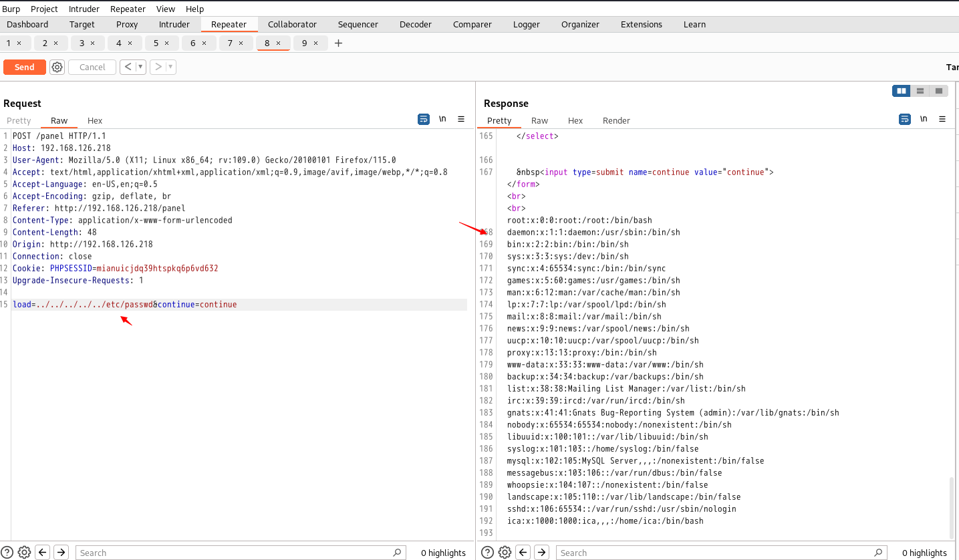
Task: Click magnifier icon in Response search box
Action: point(878,552)
